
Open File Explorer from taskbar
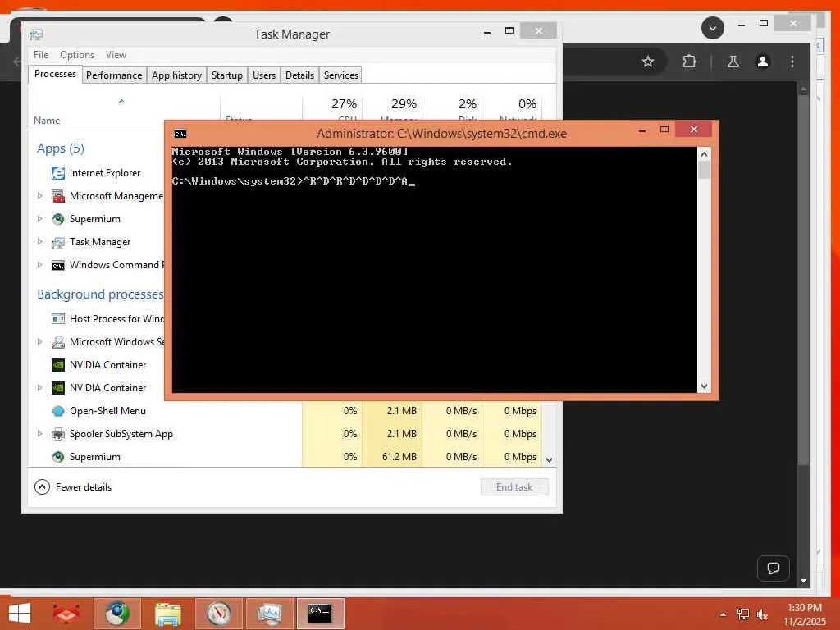coord(167,614)
